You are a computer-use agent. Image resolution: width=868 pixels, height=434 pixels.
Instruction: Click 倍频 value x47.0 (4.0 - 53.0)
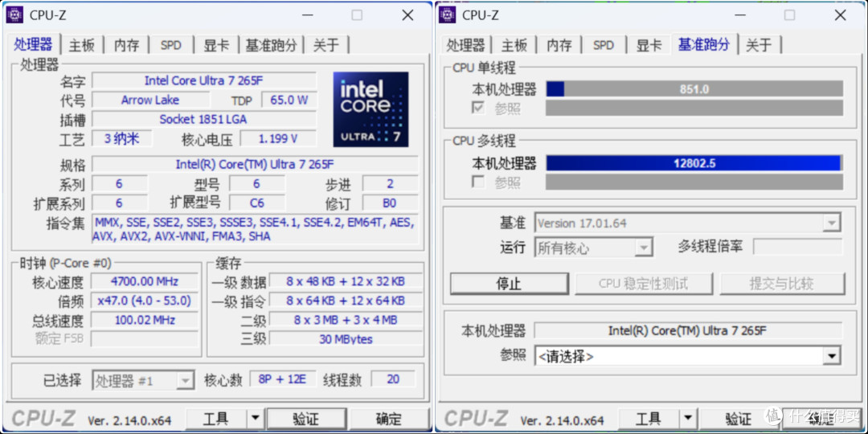pos(145,301)
